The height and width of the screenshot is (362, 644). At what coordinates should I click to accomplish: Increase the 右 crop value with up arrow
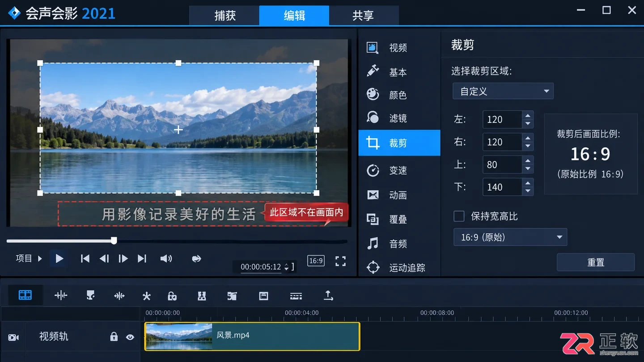pyautogui.click(x=528, y=138)
